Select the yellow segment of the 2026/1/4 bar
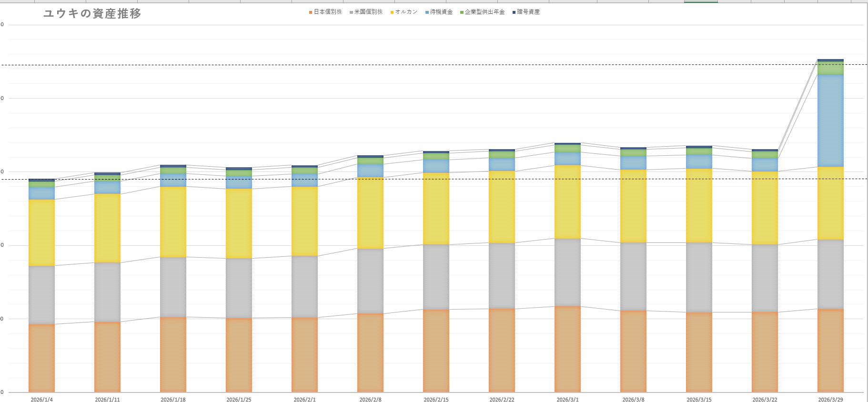 41,232
